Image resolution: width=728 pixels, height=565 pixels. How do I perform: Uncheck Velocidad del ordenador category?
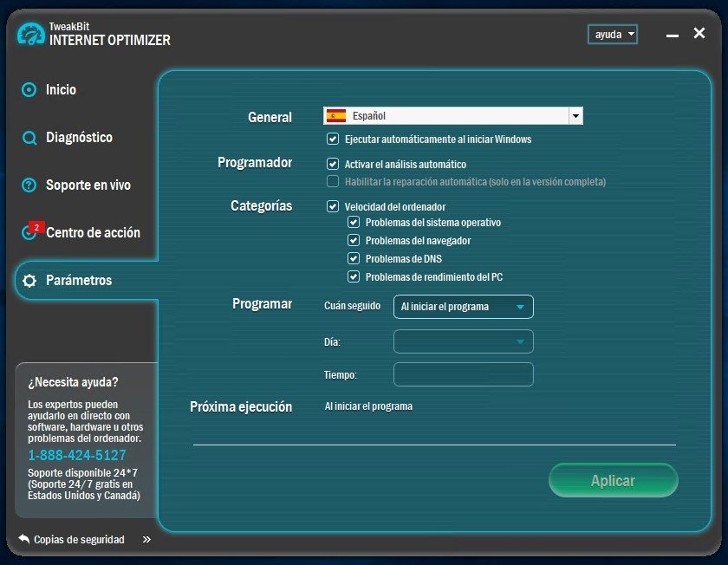[333, 206]
